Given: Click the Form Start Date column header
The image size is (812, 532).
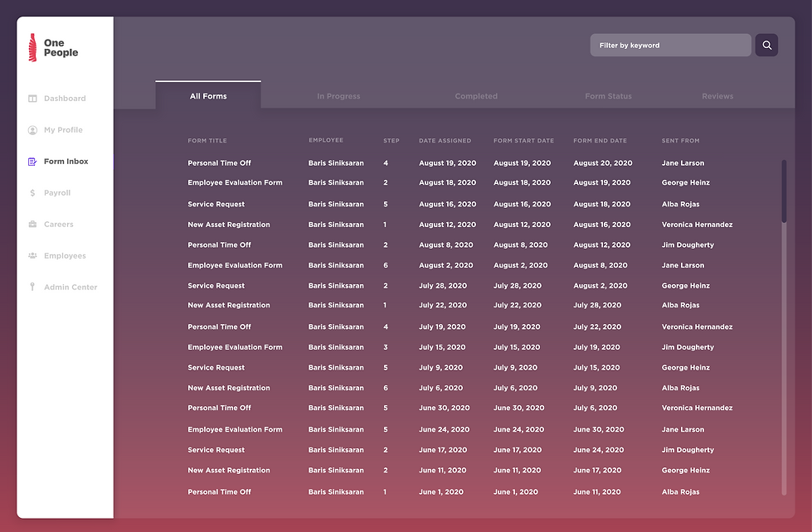Looking at the screenshot, I should click(523, 141).
